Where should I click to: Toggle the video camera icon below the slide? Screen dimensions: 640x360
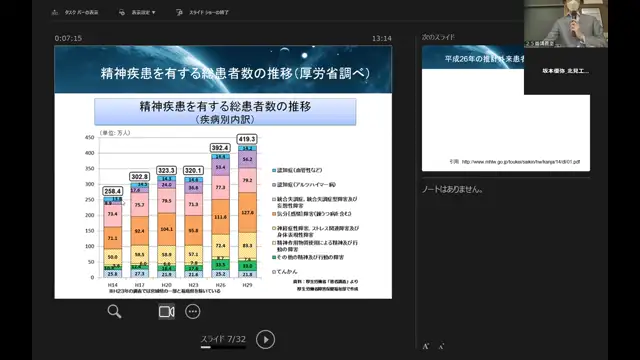[x=167, y=311]
